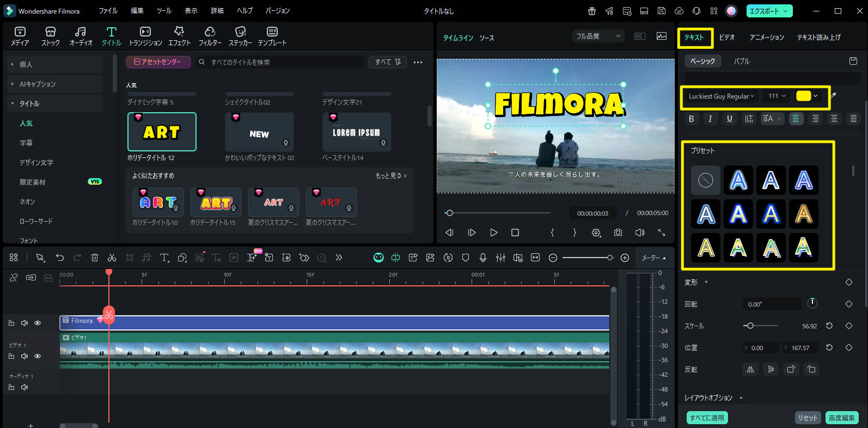Open the yellow text color swatch
This screenshot has width=868, height=428.
[804, 96]
